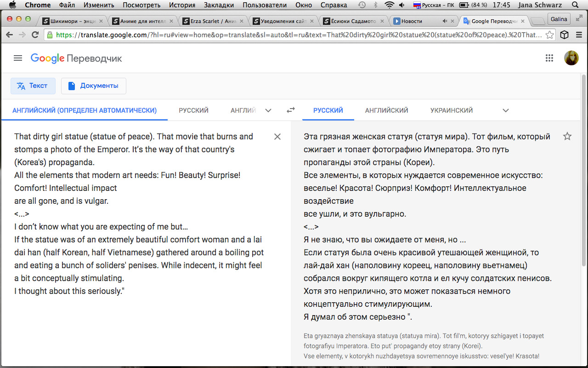Click the Google account profile avatar
This screenshot has height=368, width=588.
571,58
